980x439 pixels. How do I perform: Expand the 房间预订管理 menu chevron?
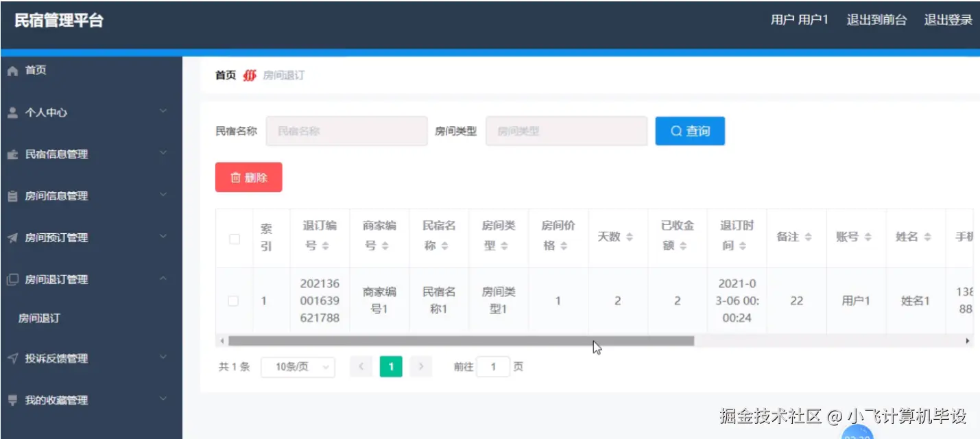click(x=163, y=237)
